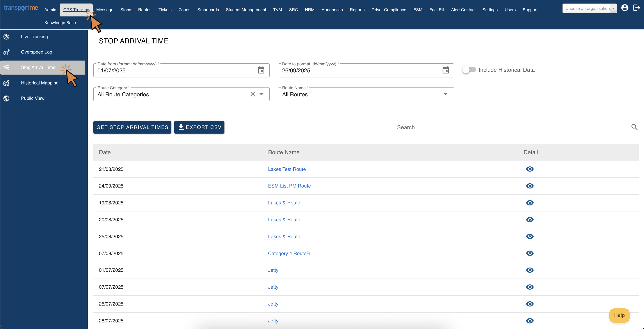Click Get Stop Arrival Times button
Image resolution: width=644 pixels, height=329 pixels.
point(132,127)
